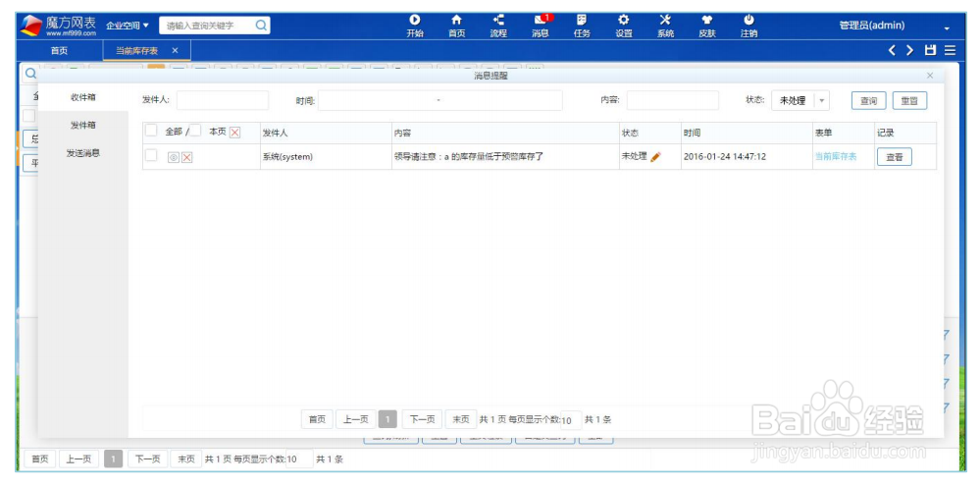Open the hamburger menu icon in tab bar
980x485 pixels.
950,50
